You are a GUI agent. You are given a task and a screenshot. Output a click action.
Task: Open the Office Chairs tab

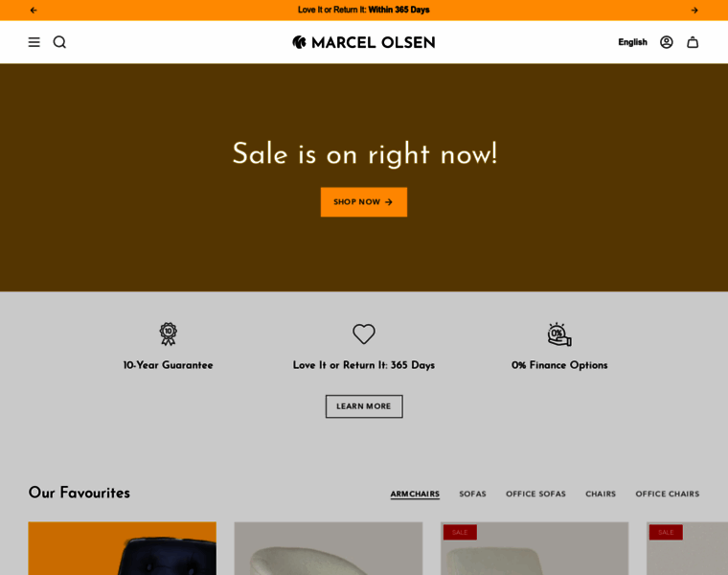pos(668,494)
